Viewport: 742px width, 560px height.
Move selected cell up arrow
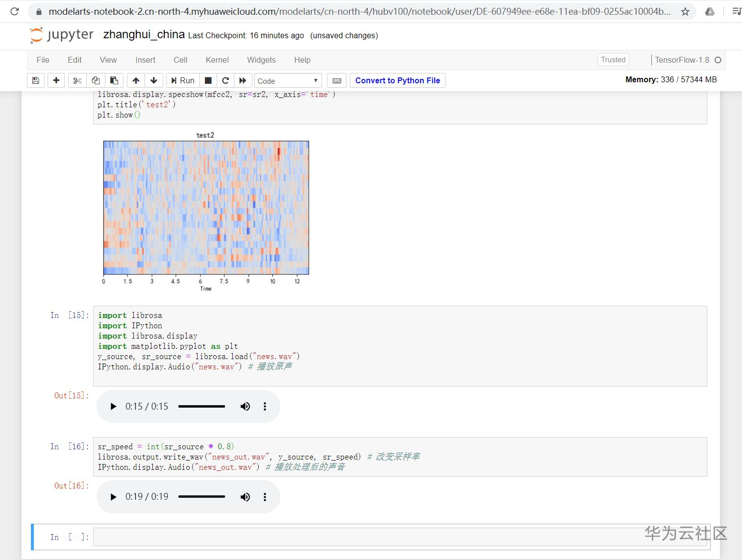(136, 80)
